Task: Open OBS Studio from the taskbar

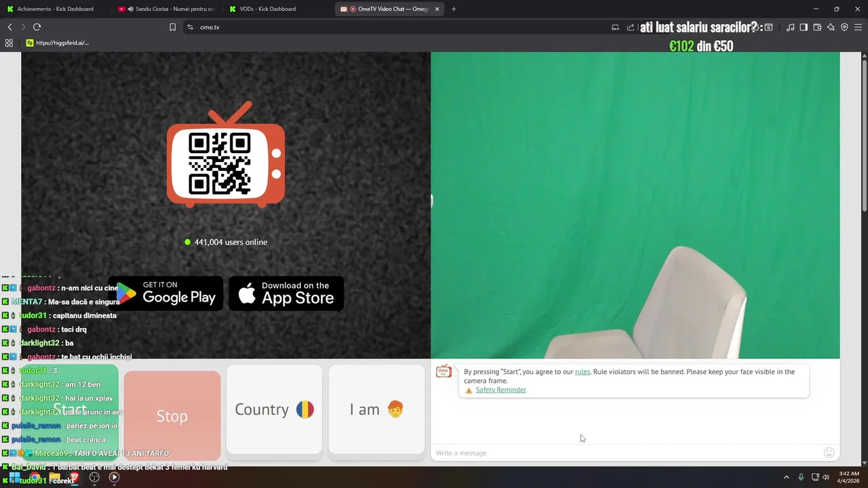Action: 94,477
